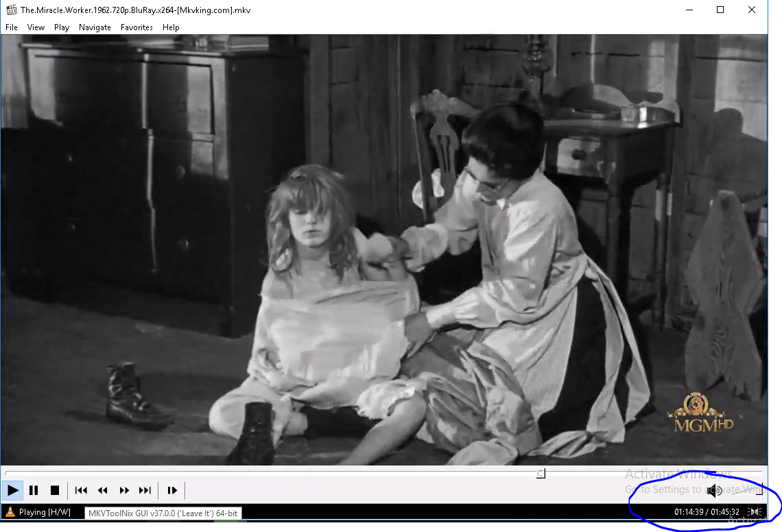Click the volume slider thumb

pos(759,490)
